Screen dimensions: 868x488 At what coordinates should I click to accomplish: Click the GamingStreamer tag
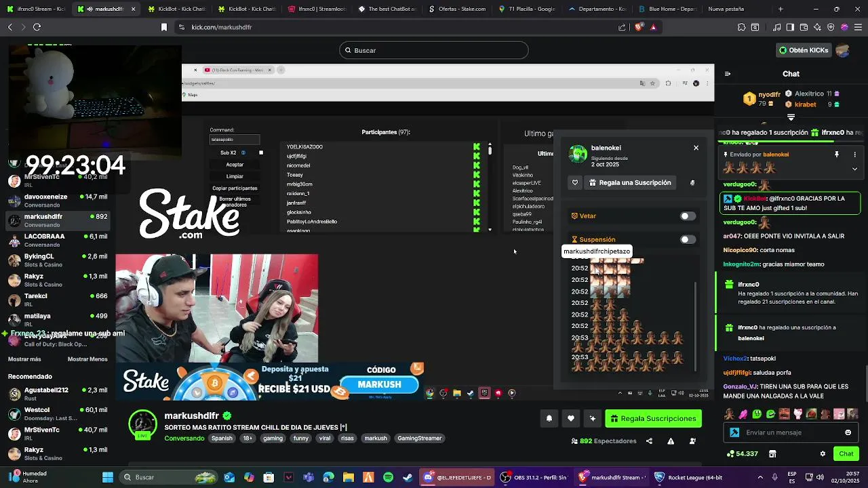point(419,439)
